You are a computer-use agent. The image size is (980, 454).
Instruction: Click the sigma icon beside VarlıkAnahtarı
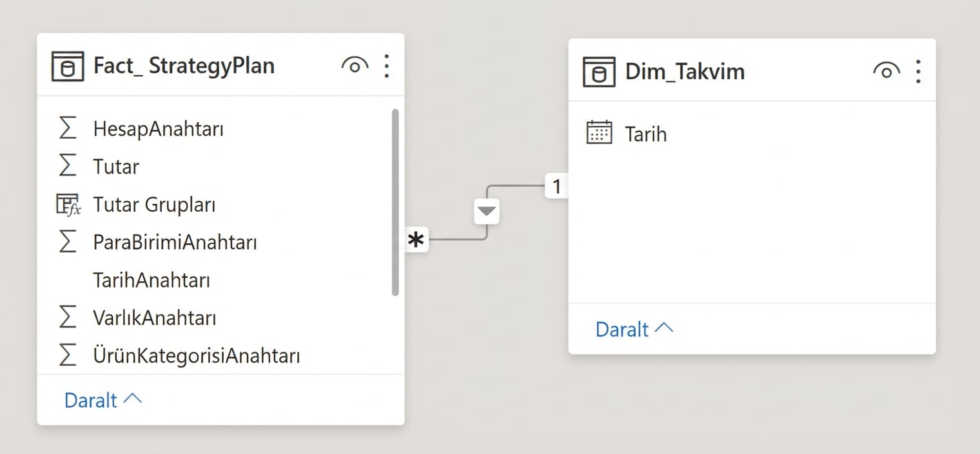68,317
